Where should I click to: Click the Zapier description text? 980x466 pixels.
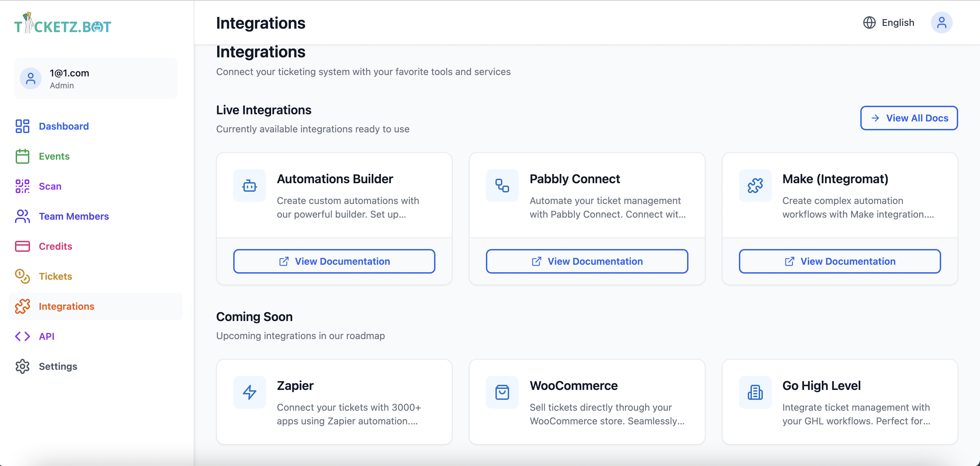[x=349, y=414]
